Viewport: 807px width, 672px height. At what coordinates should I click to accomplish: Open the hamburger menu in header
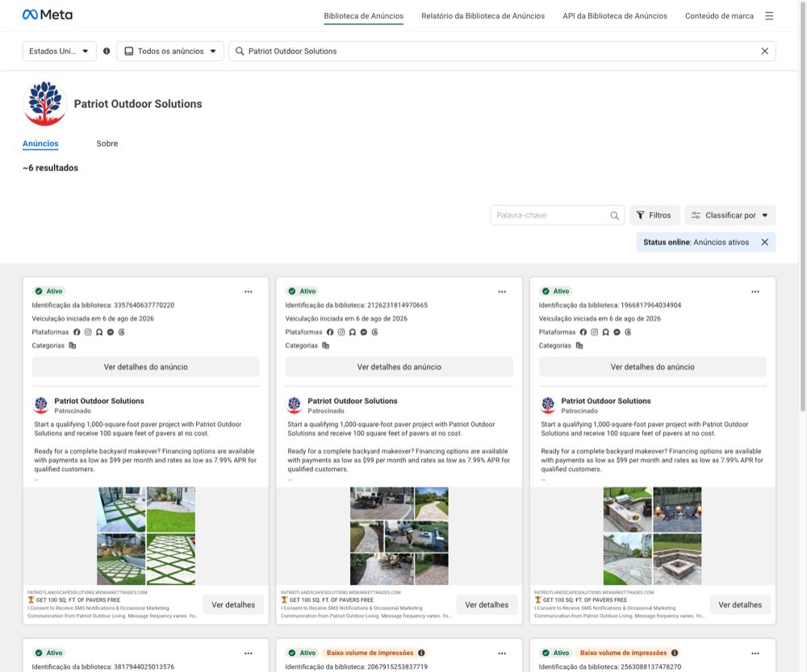tap(769, 16)
